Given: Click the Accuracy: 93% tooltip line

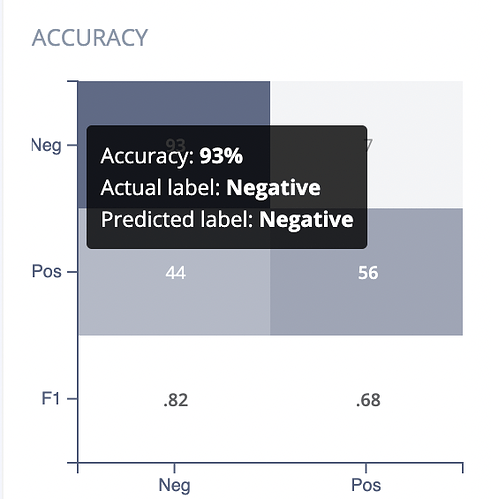Looking at the screenshot, I should coord(172,156).
